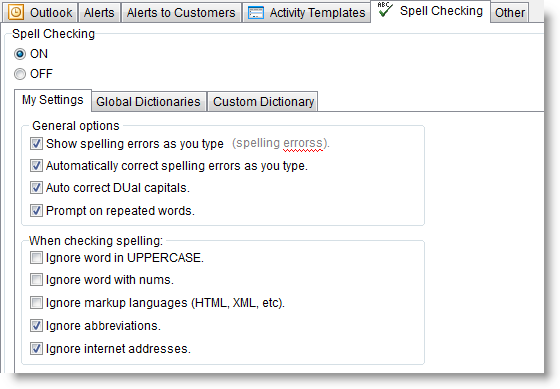Select the OFF radio button

click(20, 74)
